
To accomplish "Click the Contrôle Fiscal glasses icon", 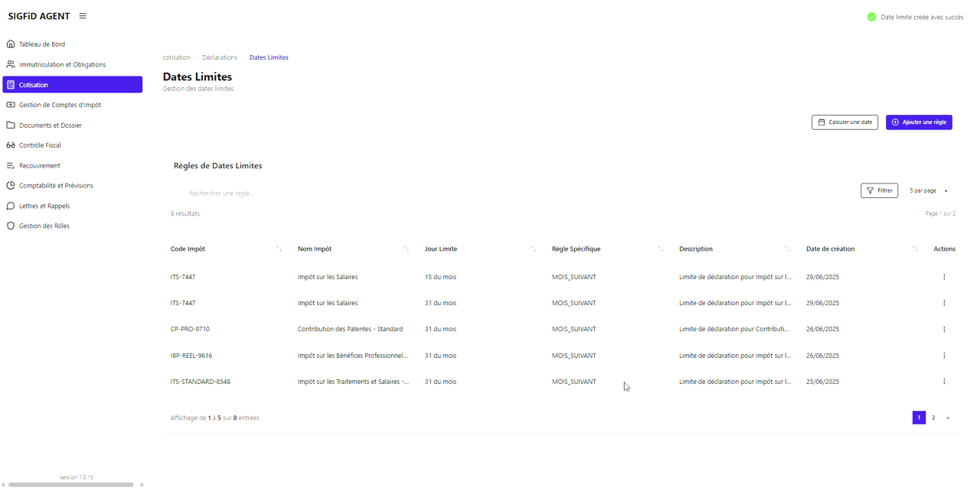I will [x=11, y=145].
